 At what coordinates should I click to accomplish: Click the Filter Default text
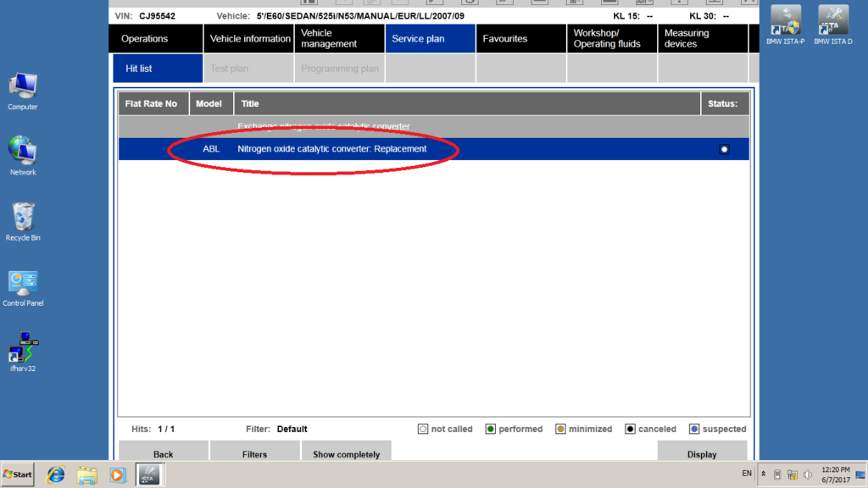point(276,429)
